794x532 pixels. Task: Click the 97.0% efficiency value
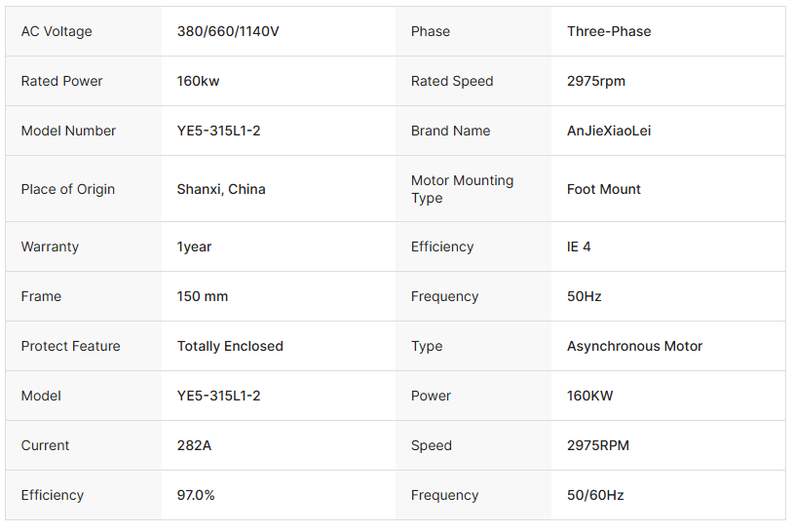pyautogui.click(x=196, y=495)
